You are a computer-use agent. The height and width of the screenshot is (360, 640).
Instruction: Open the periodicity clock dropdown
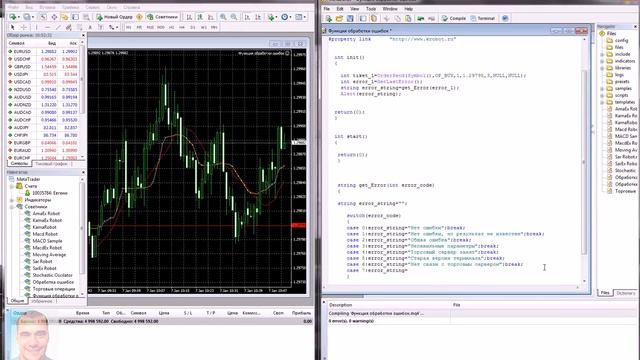[286, 17]
